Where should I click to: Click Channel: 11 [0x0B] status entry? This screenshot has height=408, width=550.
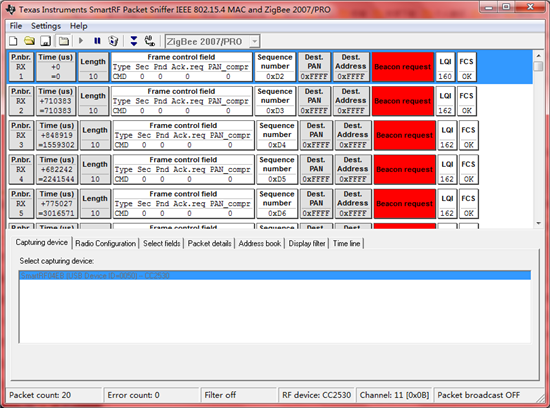pyautogui.click(x=394, y=395)
